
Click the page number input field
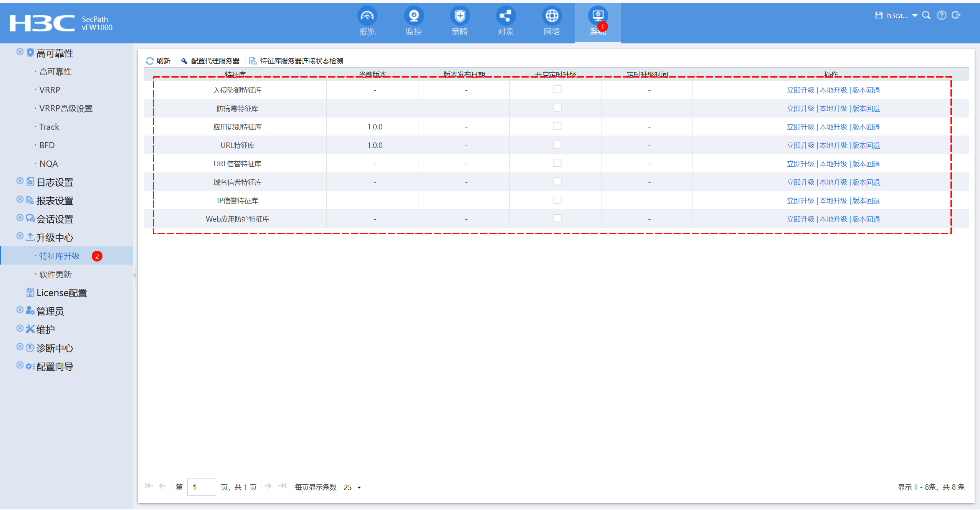point(202,487)
